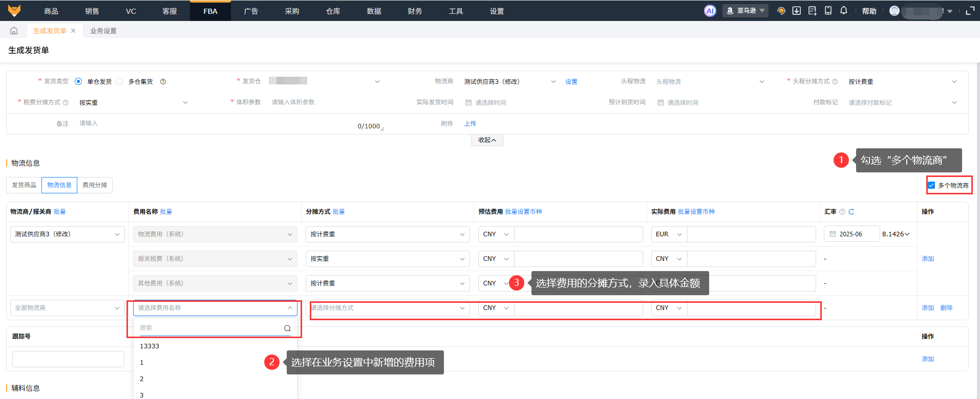Screen dimensions: 980x399
Task: Uncheck the 多个物流商 checkbox
Action: pos(931,185)
